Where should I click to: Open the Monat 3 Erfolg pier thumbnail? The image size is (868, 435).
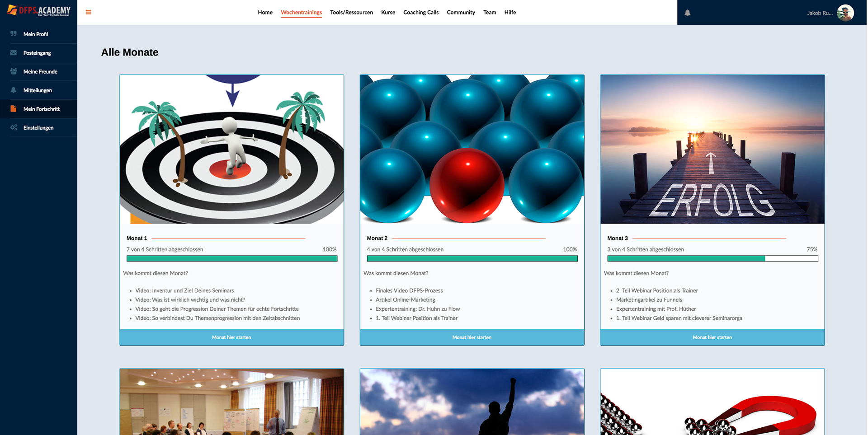[x=712, y=149]
